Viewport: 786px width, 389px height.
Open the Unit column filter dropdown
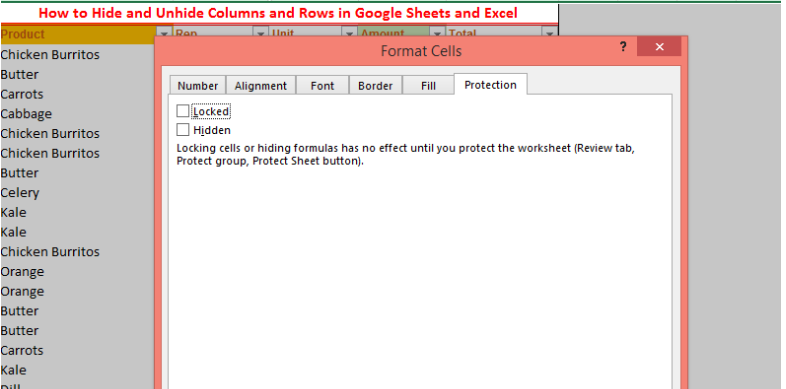tap(349, 33)
